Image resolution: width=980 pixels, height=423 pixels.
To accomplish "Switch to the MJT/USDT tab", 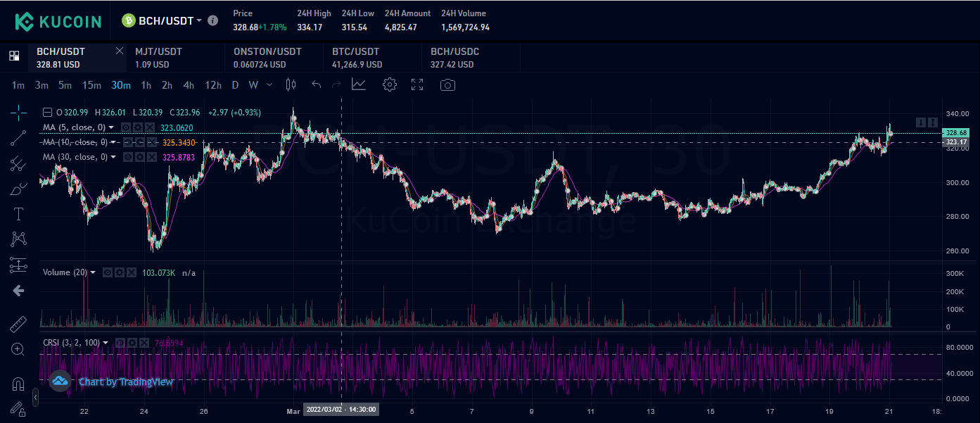I will point(177,58).
